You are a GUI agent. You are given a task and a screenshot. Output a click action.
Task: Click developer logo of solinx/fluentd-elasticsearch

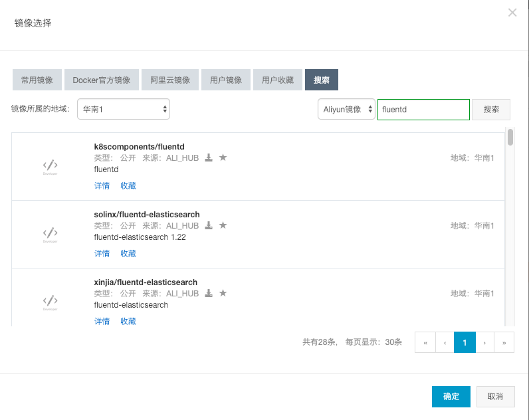51,235
